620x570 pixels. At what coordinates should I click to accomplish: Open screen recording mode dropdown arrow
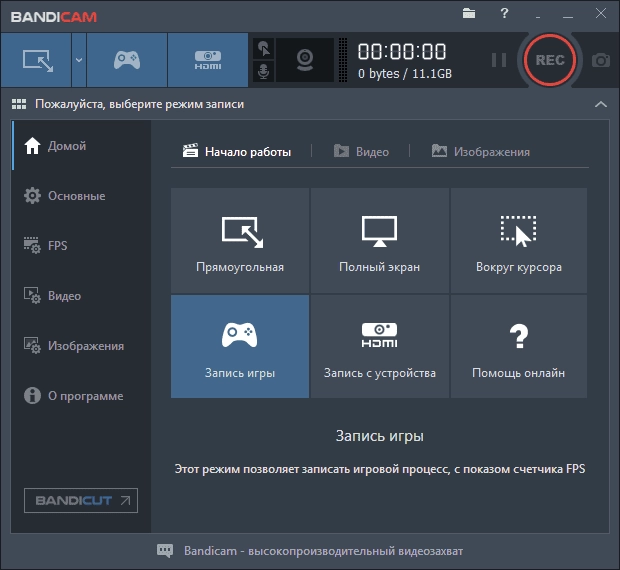[x=79, y=60]
